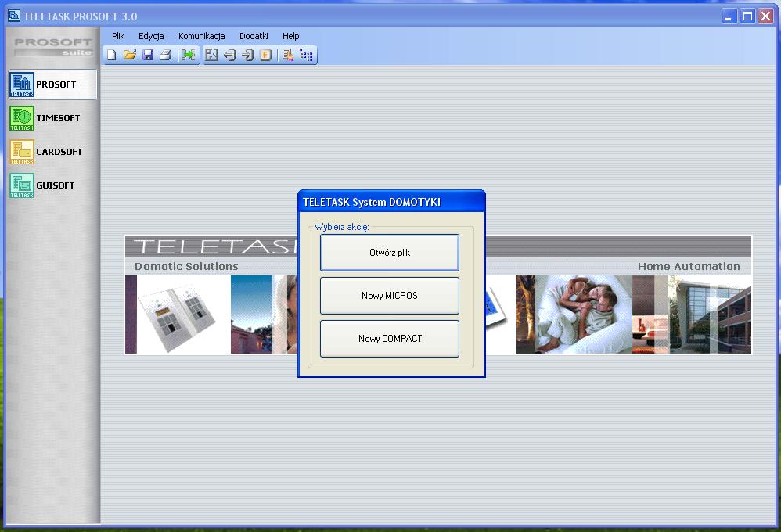Click the Save floppy disk icon

click(x=148, y=55)
